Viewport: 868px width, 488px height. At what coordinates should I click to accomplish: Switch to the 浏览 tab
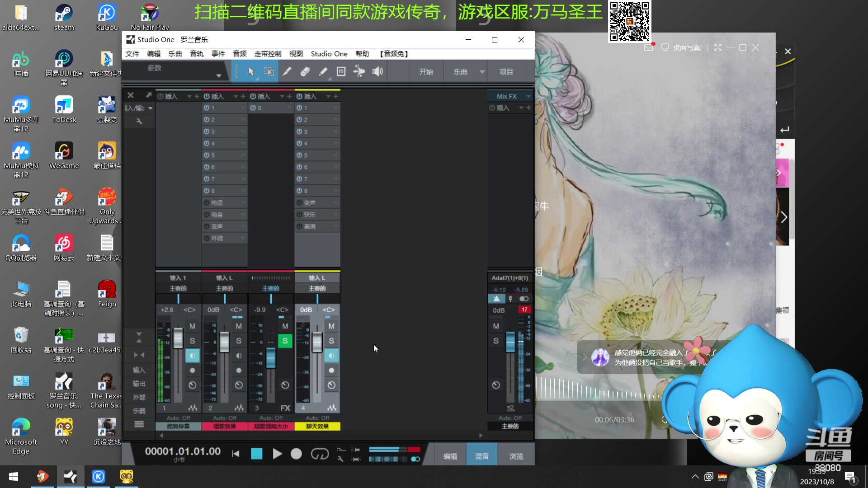click(516, 455)
